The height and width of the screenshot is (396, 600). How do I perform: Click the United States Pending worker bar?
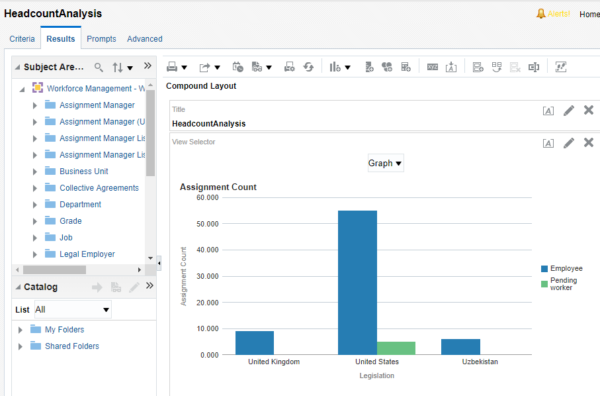click(396, 348)
